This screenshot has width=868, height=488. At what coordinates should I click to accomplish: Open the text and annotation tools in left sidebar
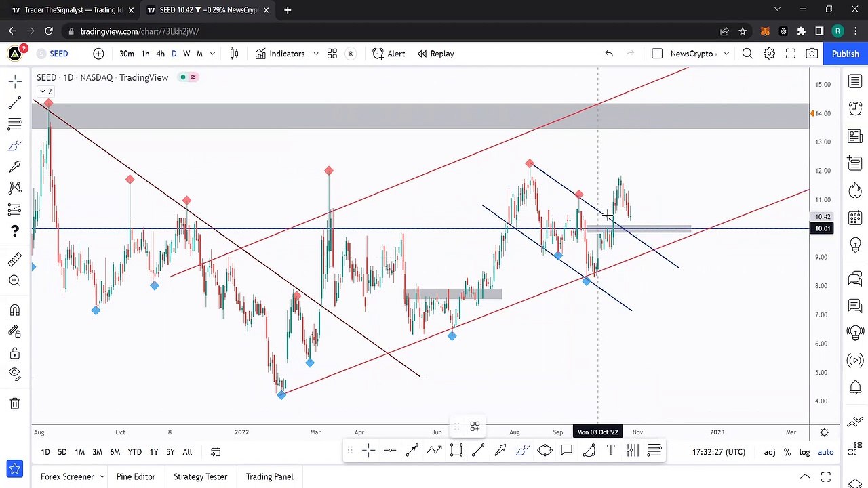(x=14, y=167)
